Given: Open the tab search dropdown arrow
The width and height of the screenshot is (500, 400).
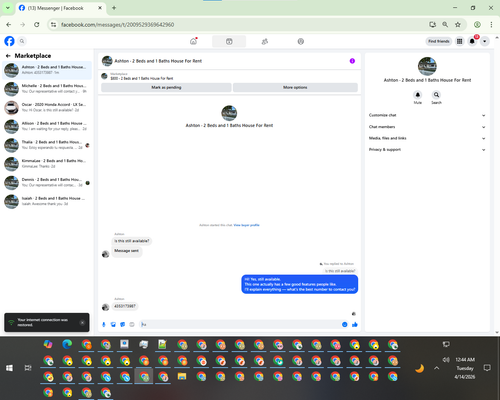Looking at the screenshot, I should tap(8, 8).
